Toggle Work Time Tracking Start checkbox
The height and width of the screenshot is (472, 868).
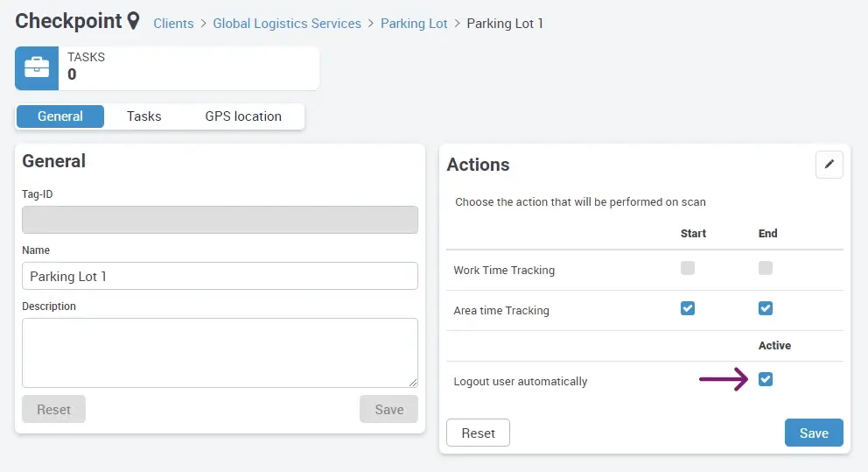point(688,268)
